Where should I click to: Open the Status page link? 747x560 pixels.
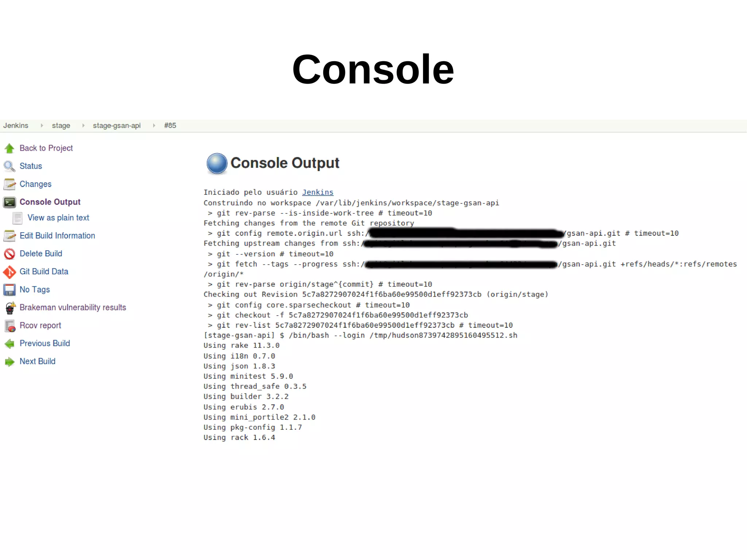tap(31, 166)
